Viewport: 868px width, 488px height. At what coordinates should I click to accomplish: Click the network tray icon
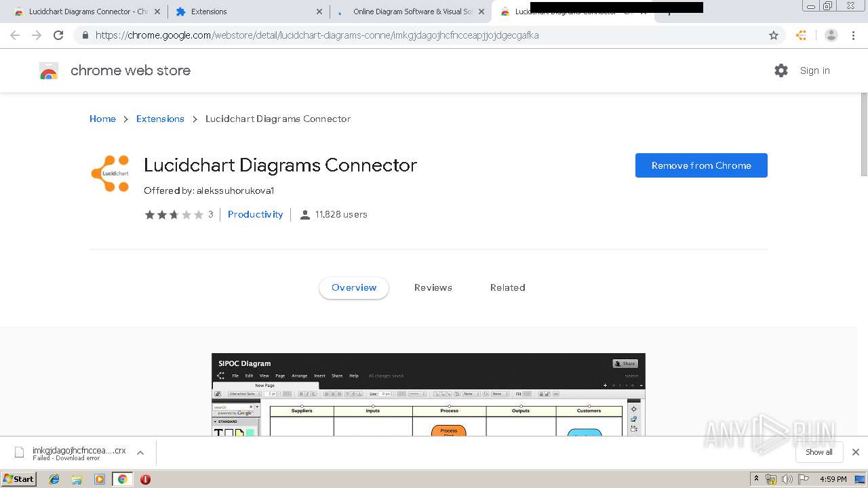tap(771, 479)
